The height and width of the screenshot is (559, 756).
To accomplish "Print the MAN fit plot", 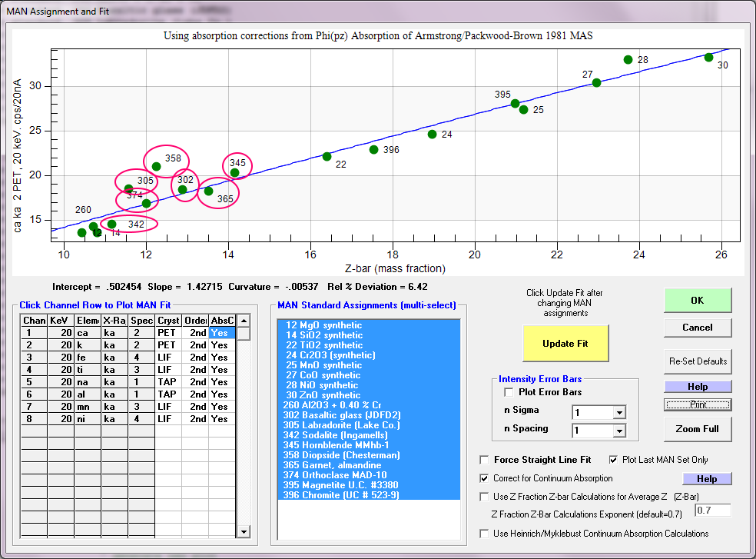I will tap(698, 404).
